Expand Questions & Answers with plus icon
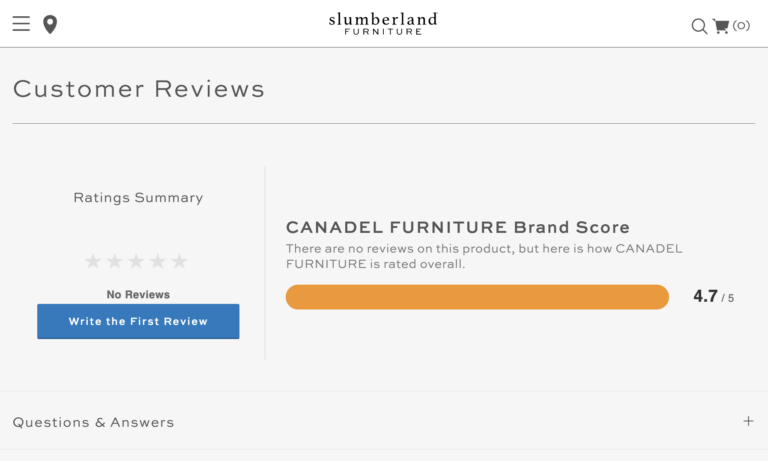The image size is (768, 461). click(x=748, y=421)
